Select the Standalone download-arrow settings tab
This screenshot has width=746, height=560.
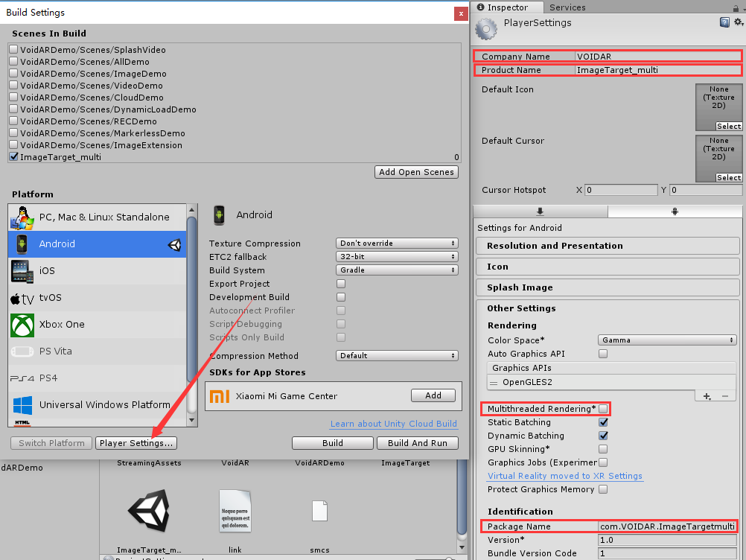pyautogui.click(x=541, y=211)
